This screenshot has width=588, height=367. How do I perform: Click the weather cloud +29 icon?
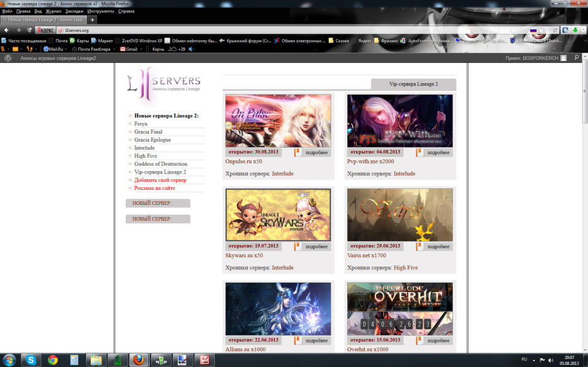pos(176,49)
